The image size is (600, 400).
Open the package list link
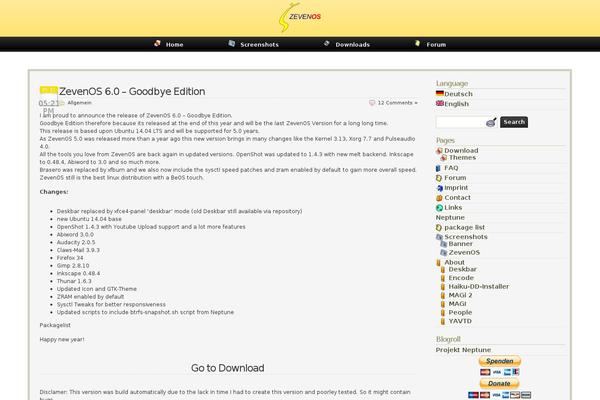(x=465, y=228)
